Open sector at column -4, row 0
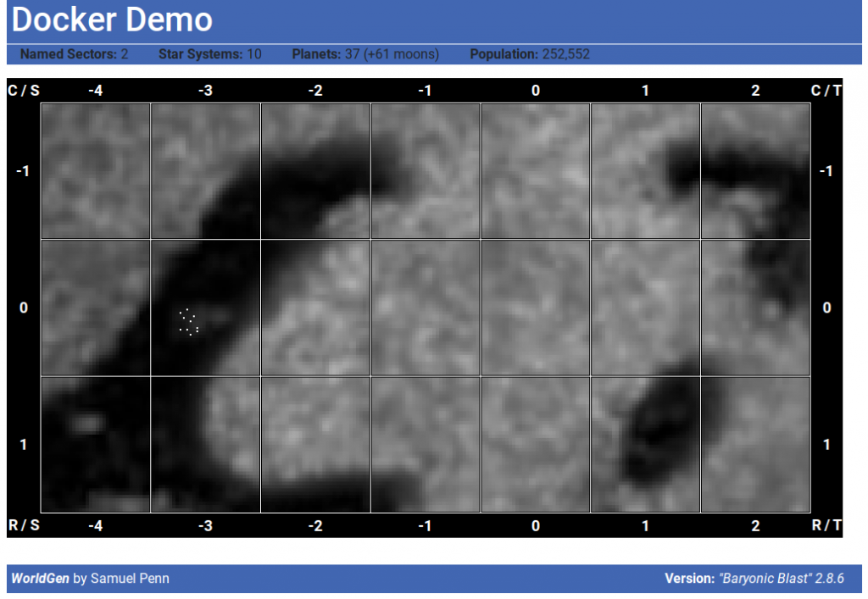Image resolution: width=868 pixels, height=599 pixels. point(96,308)
